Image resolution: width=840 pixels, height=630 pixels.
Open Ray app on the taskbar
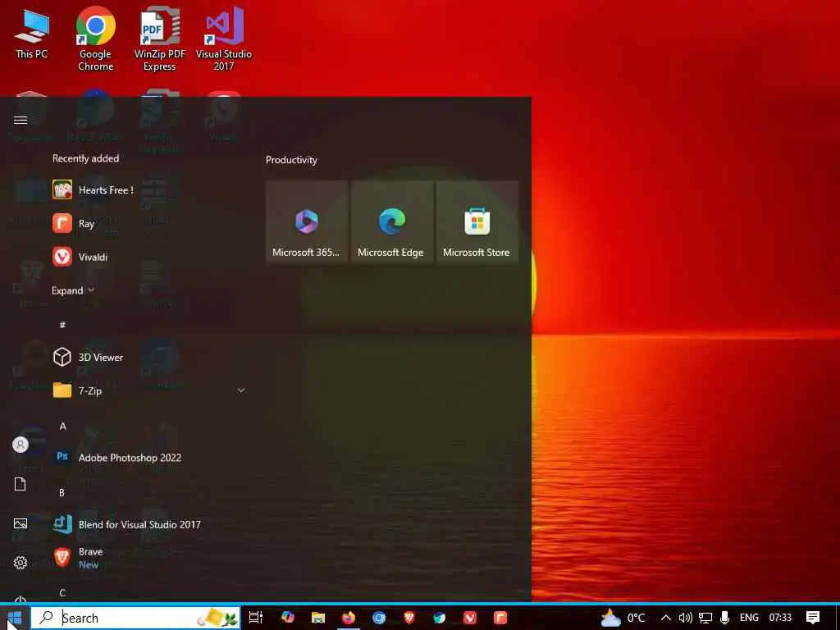[500, 618]
